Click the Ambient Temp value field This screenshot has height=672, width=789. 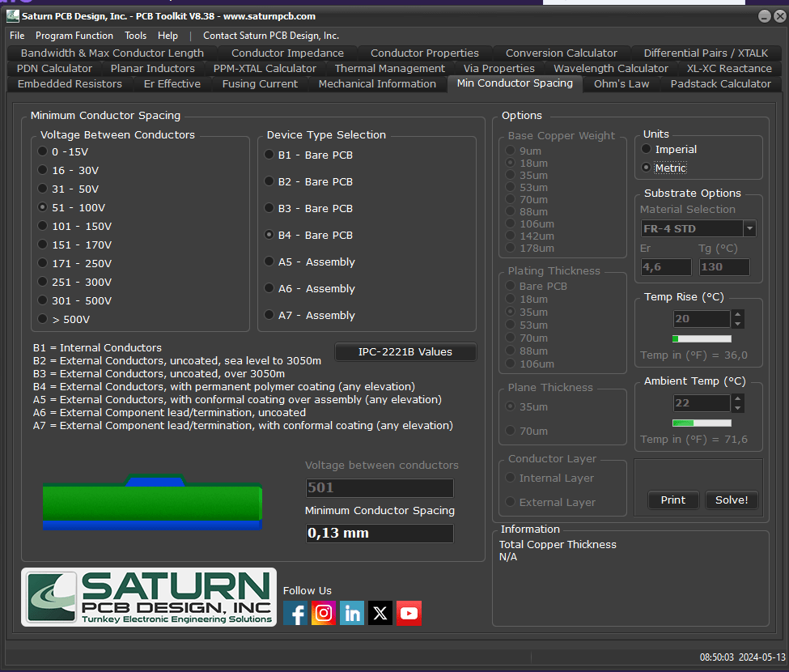coord(702,402)
